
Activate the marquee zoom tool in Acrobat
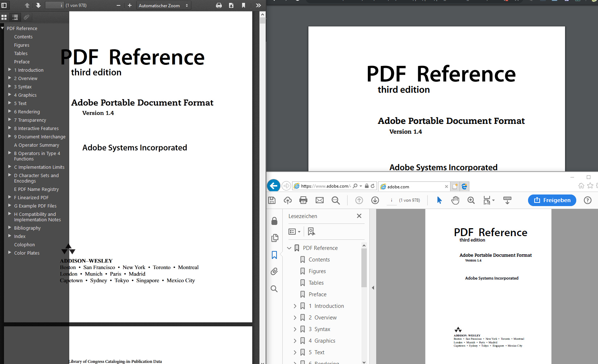(471, 200)
